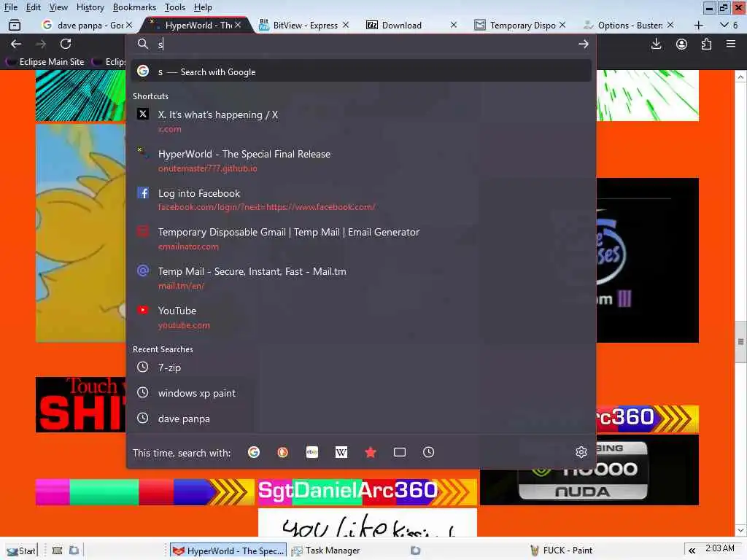Open the Tools menu
This screenshot has width=747, height=560.
(x=175, y=7)
